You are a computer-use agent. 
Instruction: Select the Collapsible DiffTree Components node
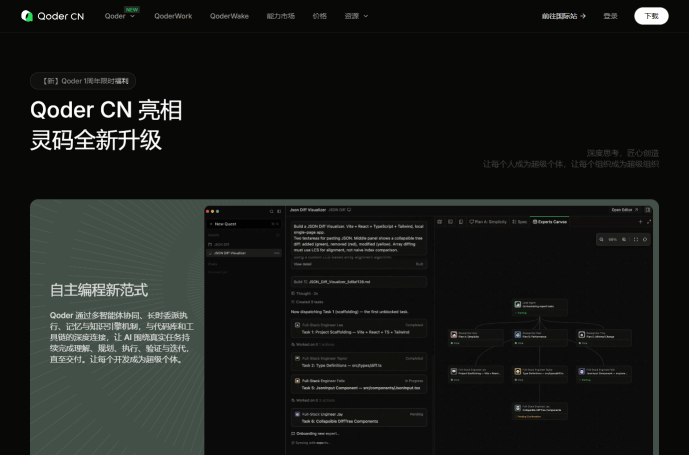click(540, 411)
